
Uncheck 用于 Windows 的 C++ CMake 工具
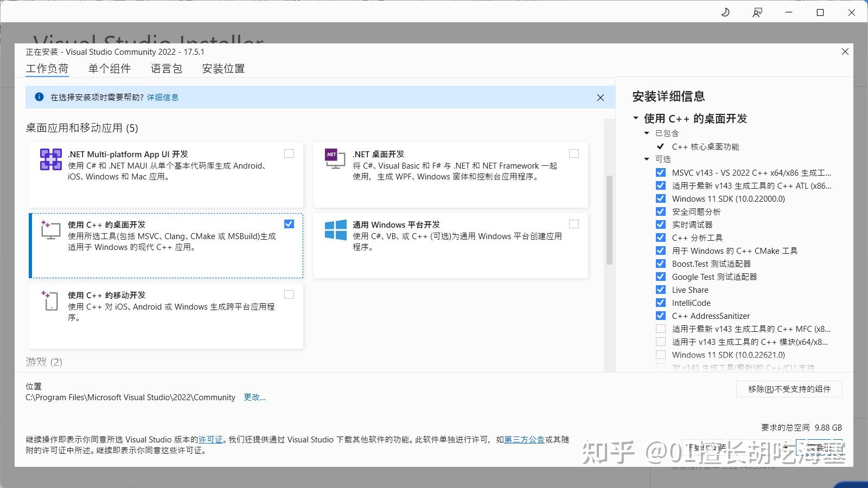(660, 251)
